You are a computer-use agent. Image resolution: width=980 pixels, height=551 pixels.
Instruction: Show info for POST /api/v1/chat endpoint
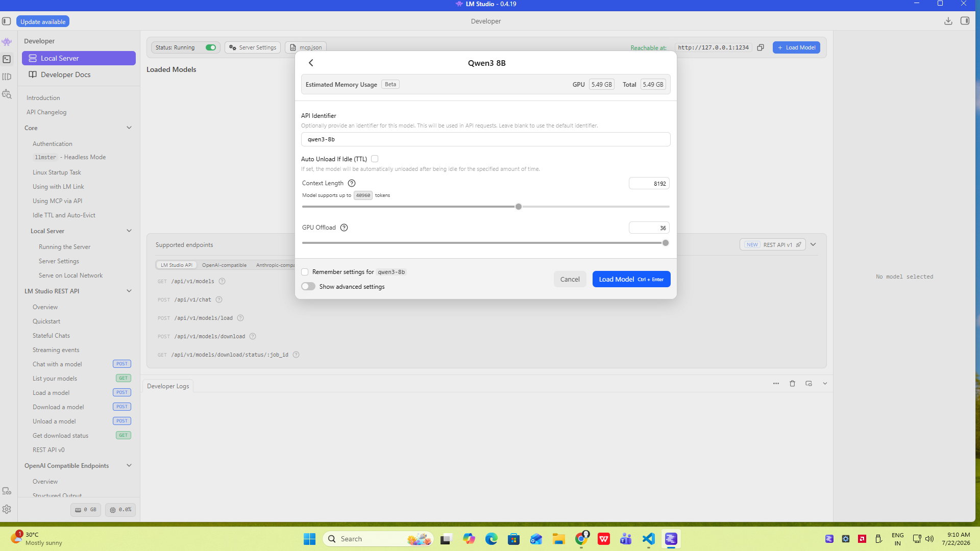(219, 299)
